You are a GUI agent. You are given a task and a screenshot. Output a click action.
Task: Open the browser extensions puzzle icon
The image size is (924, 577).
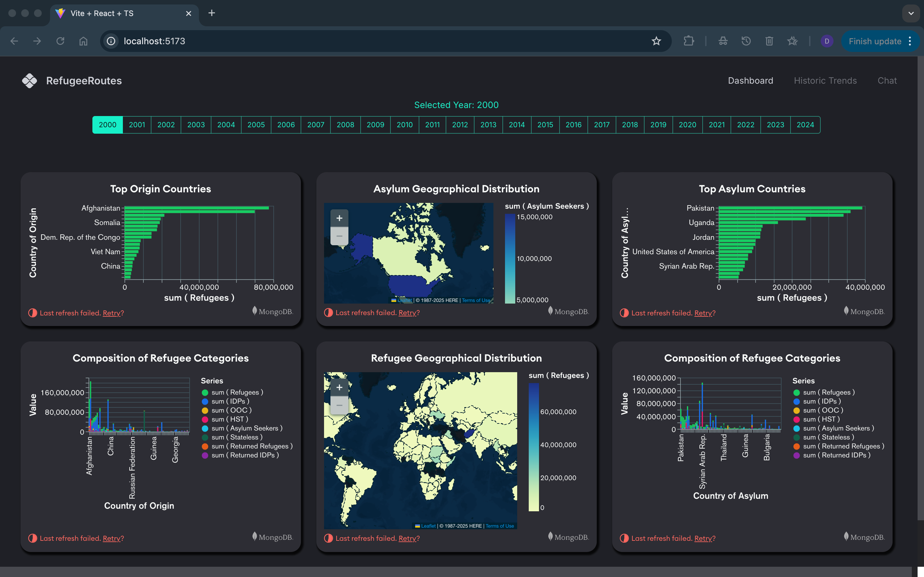click(x=689, y=41)
